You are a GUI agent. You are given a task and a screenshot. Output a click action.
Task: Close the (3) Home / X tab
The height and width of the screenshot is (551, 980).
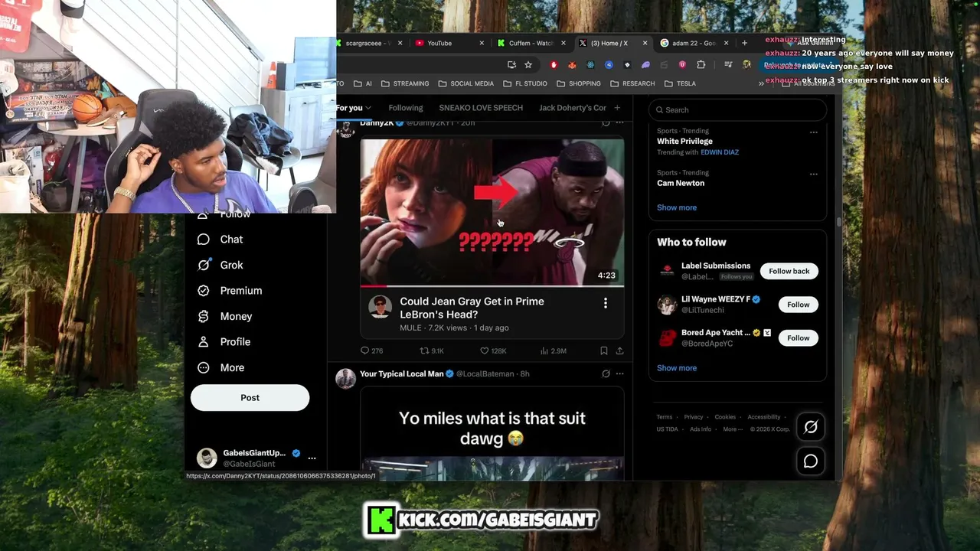(645, 43)
